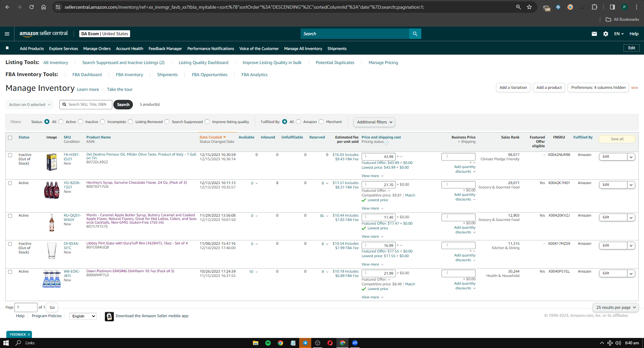The width and height of the screenshot is (644, 348).
Task: Open Chrome three-dot menu
Action: (x=636, y=7)
